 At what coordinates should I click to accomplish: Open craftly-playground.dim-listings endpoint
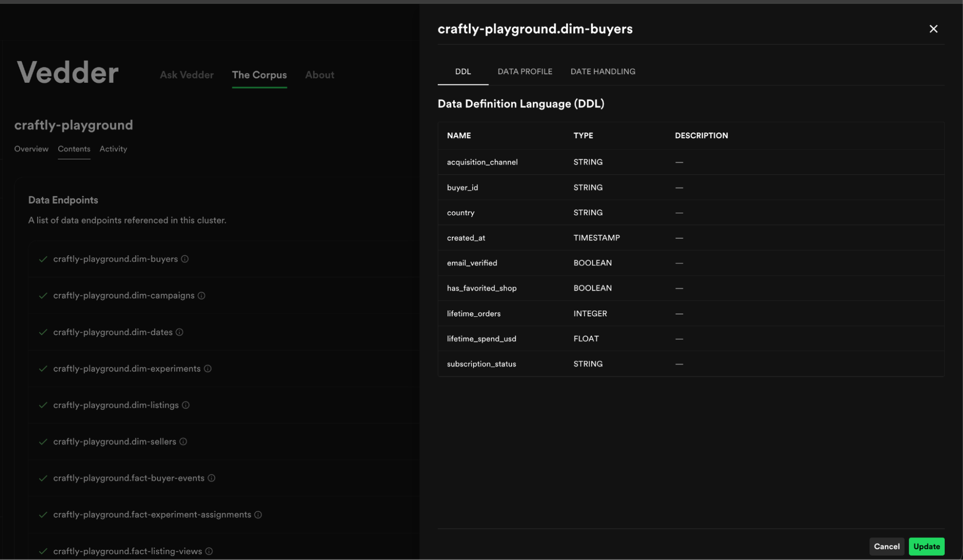tap(116, 405)
